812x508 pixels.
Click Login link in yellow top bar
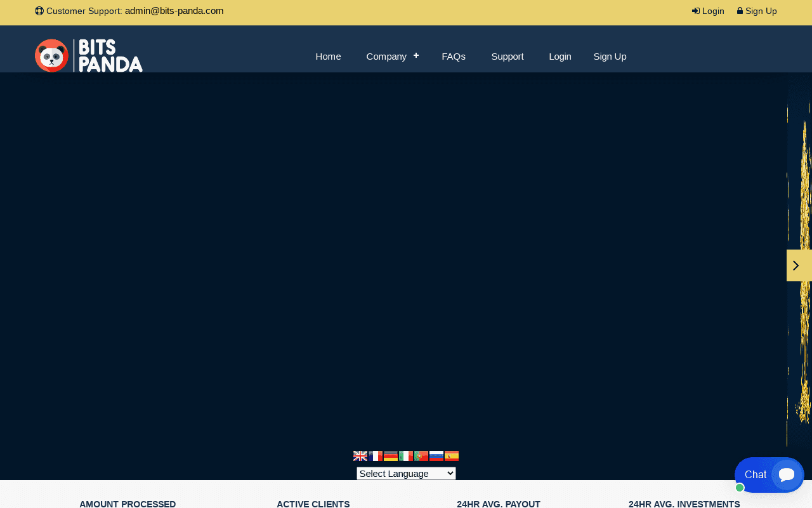(708, 11)
